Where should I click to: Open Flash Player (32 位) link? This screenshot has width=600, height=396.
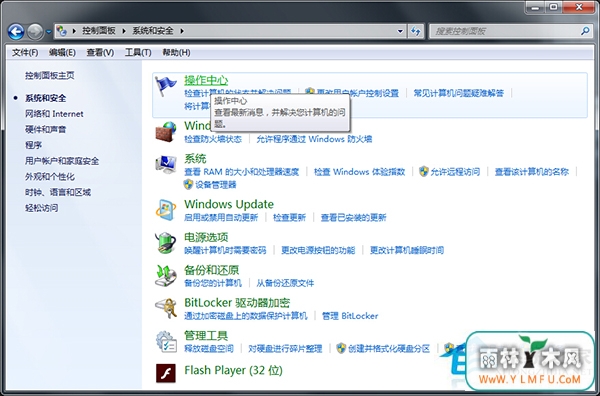(233, 370)
